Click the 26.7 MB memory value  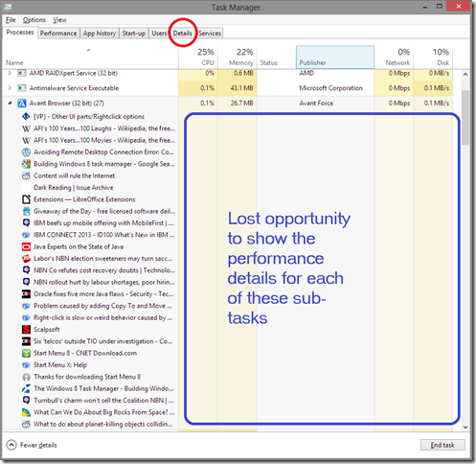[x=241, y=103]
